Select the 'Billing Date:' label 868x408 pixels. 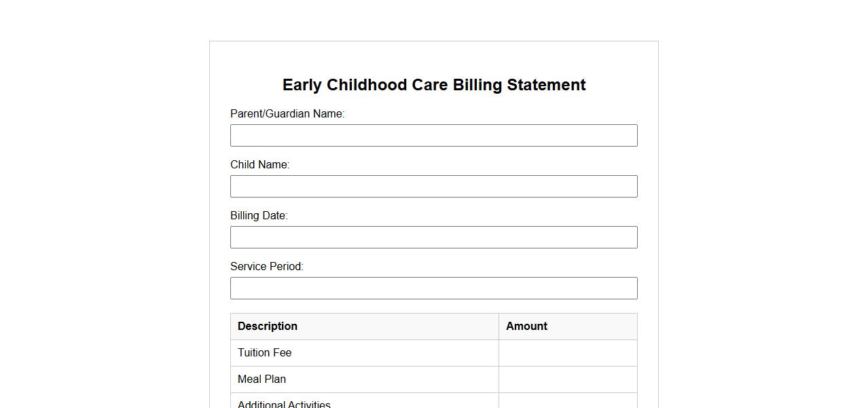(259, 216)
